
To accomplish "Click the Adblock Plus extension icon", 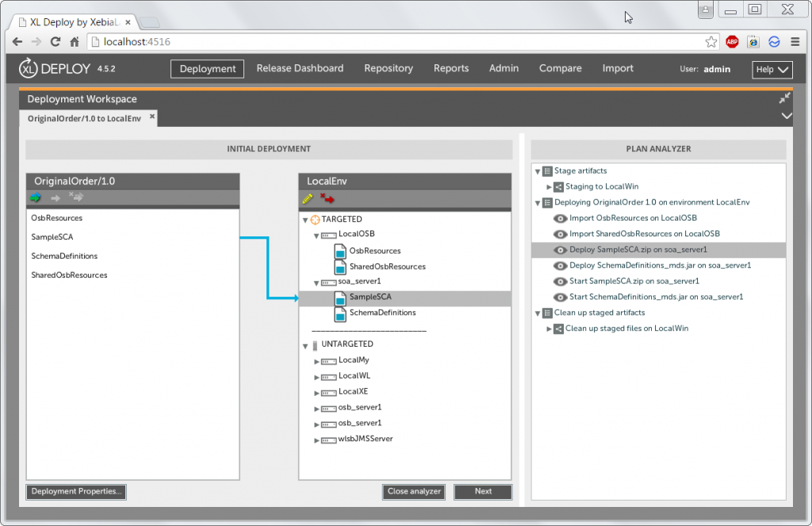I will point(732,42).
